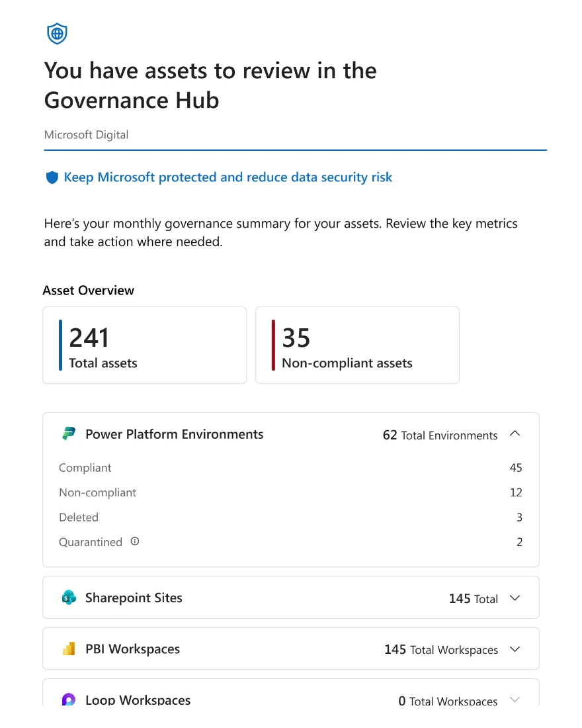Viewport: 582px width, 728px height.
Task: Click the 62 Total Environments text
Action: (440, 435)
